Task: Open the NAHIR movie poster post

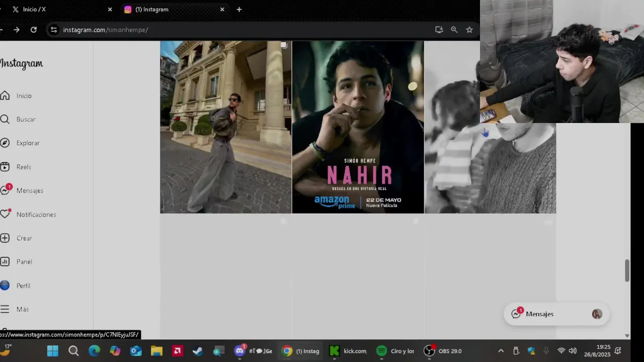Action: tap(358, 127)
